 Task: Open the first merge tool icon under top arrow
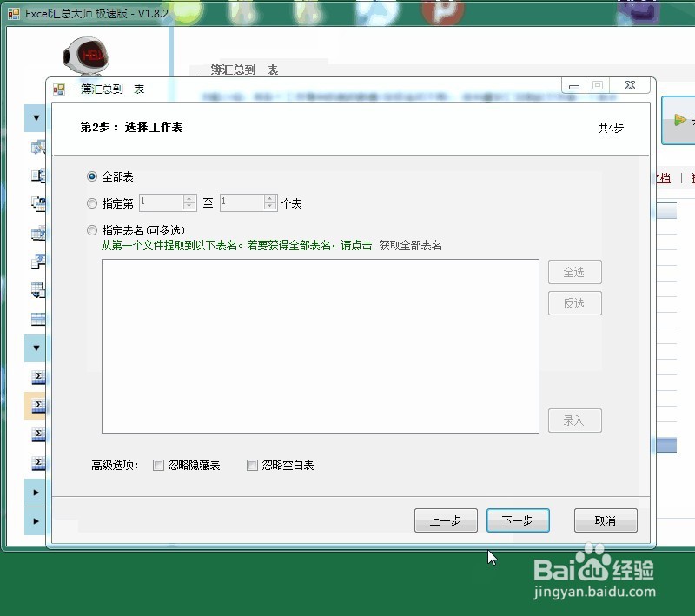[x=38, y=147]
